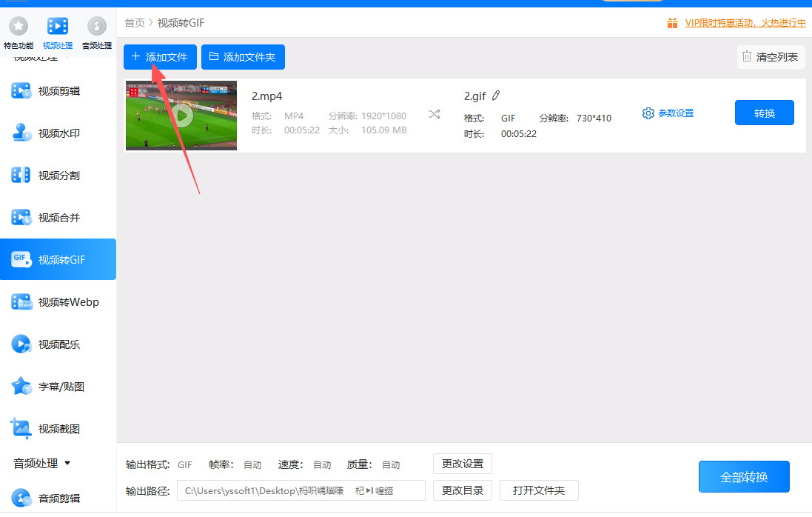Image resolution: width=812 pixels, height=517 pixels.
Task: Open the 音频剪辑 tool
Action: (58, 498)
